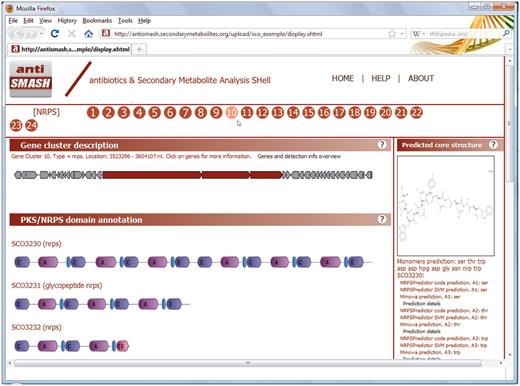Select the antismash display.xhtml tab
Image resolution: width=520 pixels, height=386 pixels.
coord(70,49)
